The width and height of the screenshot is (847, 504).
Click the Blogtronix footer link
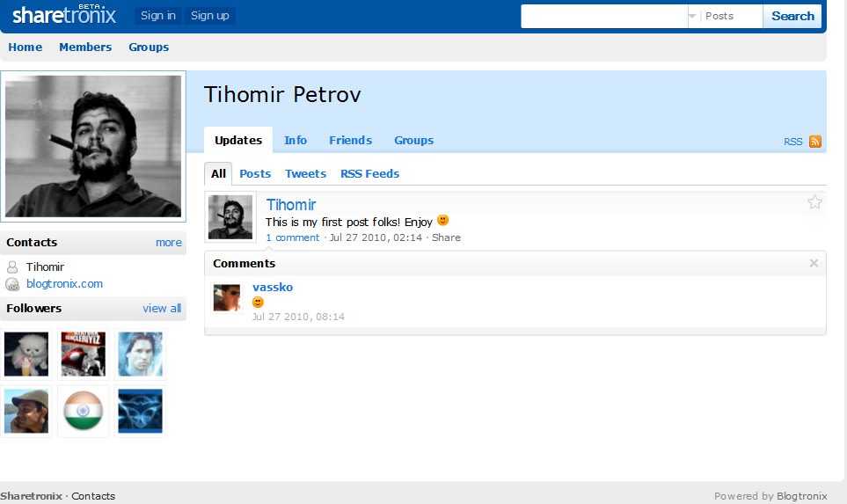coord(801,496)
